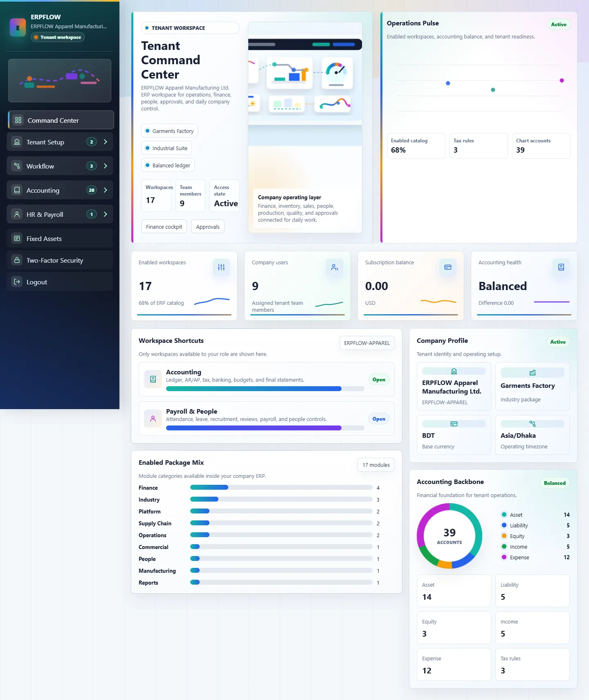Click the Operations Pulse Tax rules tile
The image size is (589, 700).
[479, 146]
